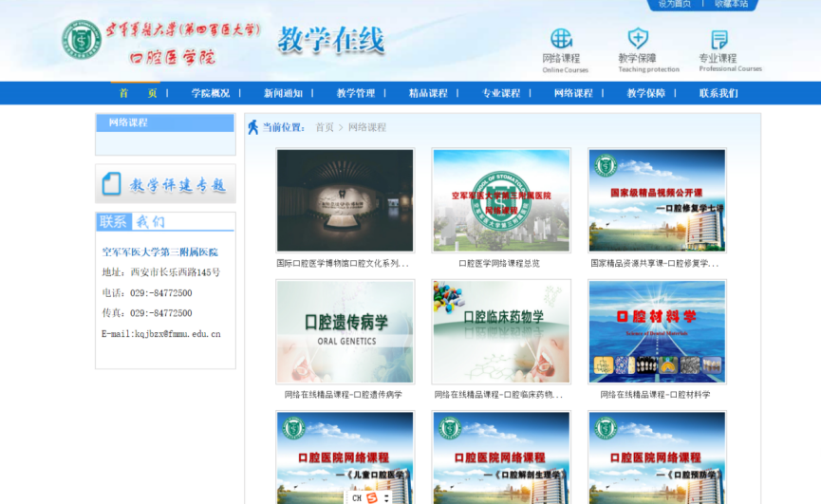This screenshot has width=821, height=504.
Task: Open the 口腔材料学 course thumbnail
Action: 657,331
